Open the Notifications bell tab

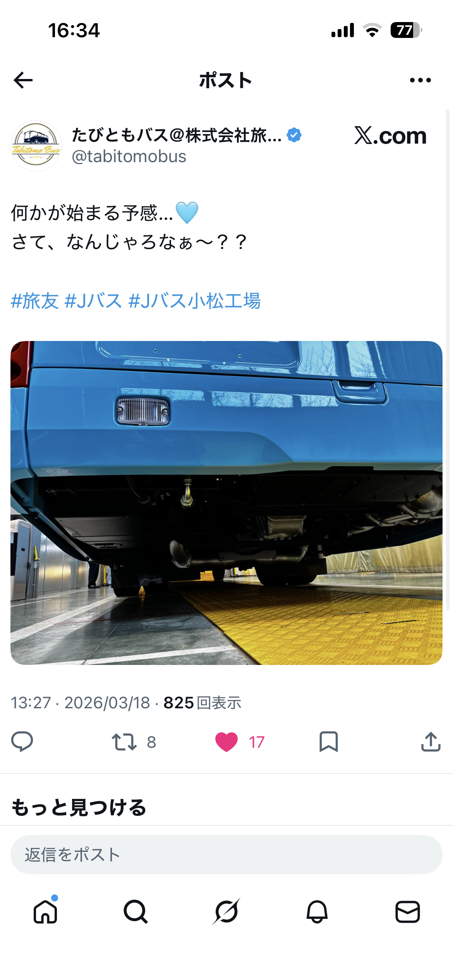point(317,911)
